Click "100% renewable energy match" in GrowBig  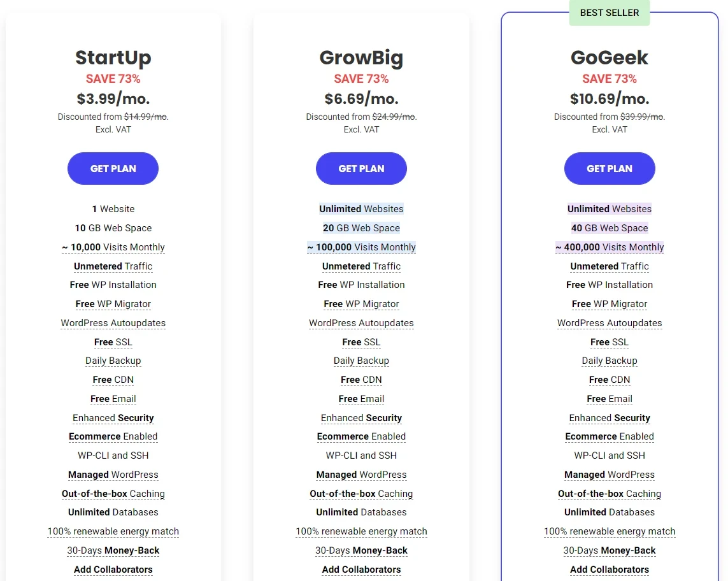coord(361,531)
